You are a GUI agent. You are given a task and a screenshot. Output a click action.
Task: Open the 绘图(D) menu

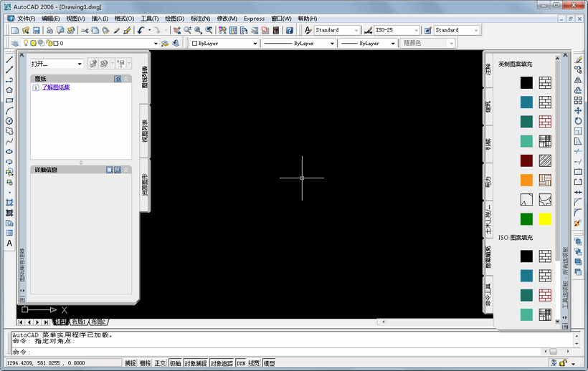(x=174, y=19)
